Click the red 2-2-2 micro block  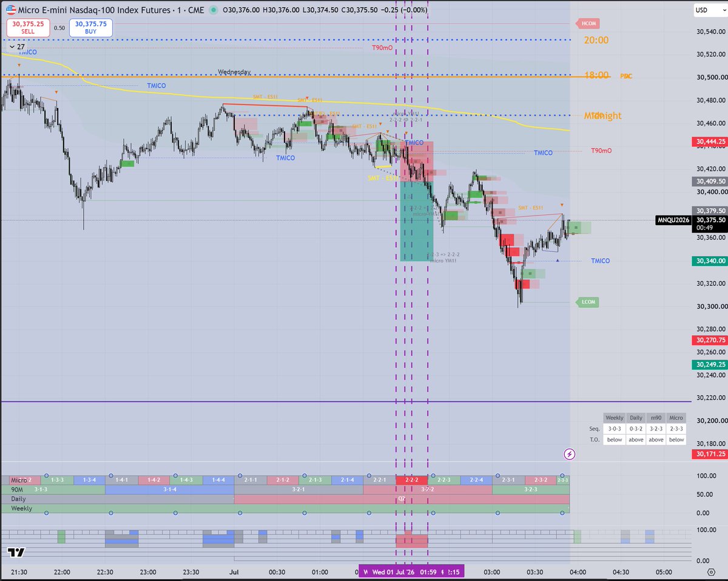[412, 480]
